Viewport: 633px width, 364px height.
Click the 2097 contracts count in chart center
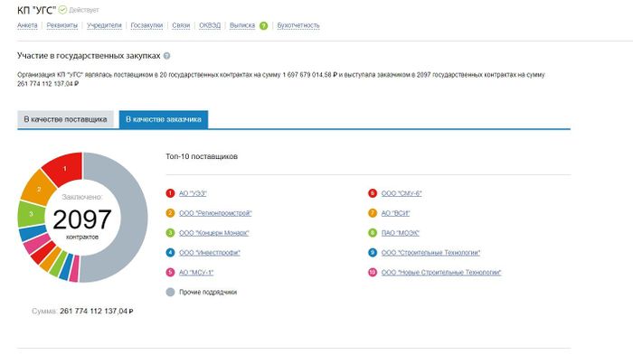(x=82, y=219)
